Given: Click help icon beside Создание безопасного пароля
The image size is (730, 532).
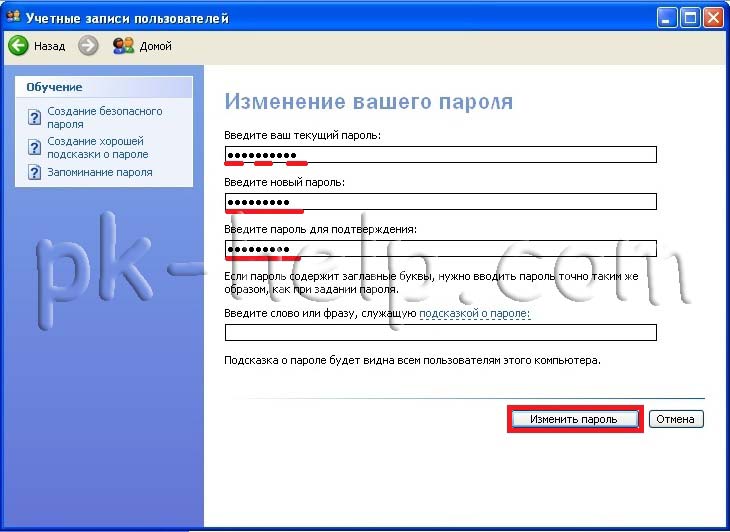Looking at the screenshot, I should (x=34, y=117).
